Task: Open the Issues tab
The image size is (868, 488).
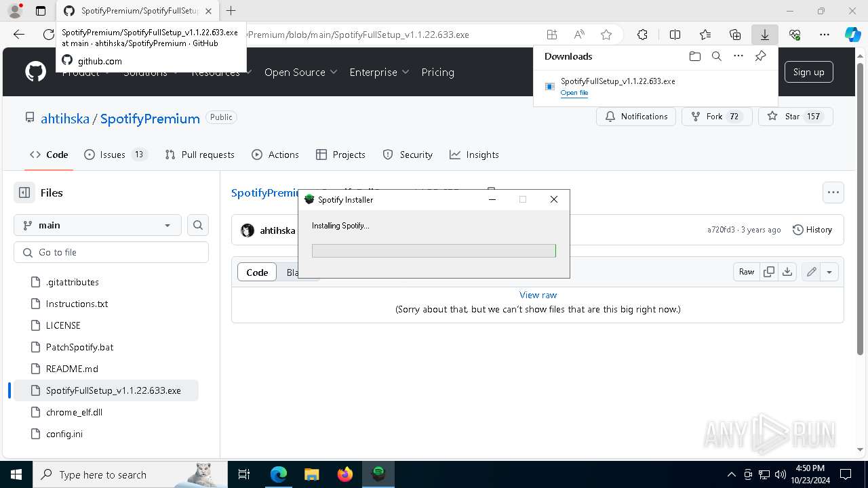Action: pos(115,155)
